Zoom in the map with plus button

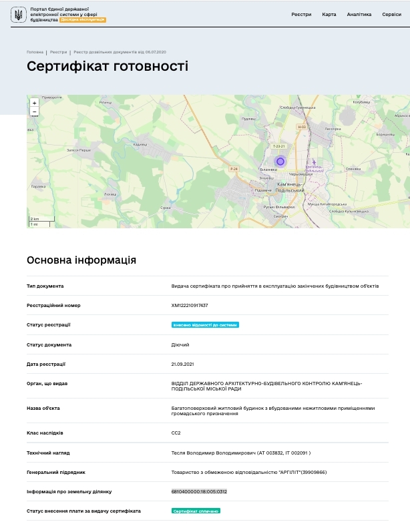pyautogui.click(x=34, y=103)
